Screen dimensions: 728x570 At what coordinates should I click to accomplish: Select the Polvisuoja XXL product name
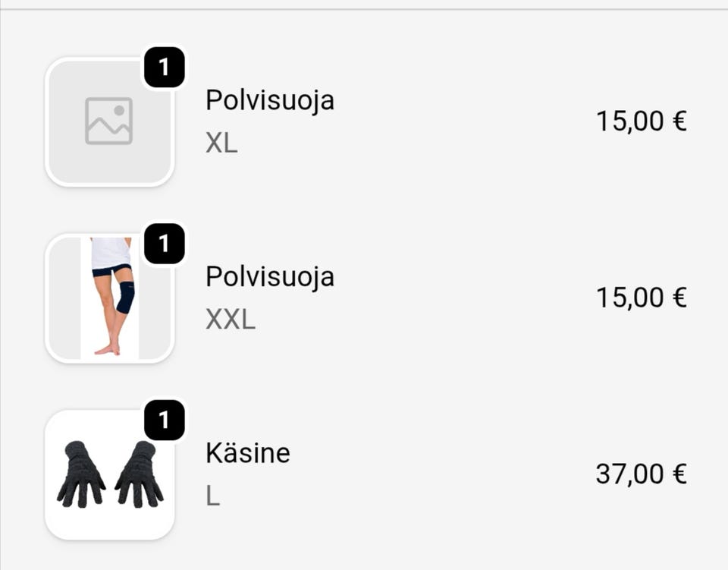(269, 278)
